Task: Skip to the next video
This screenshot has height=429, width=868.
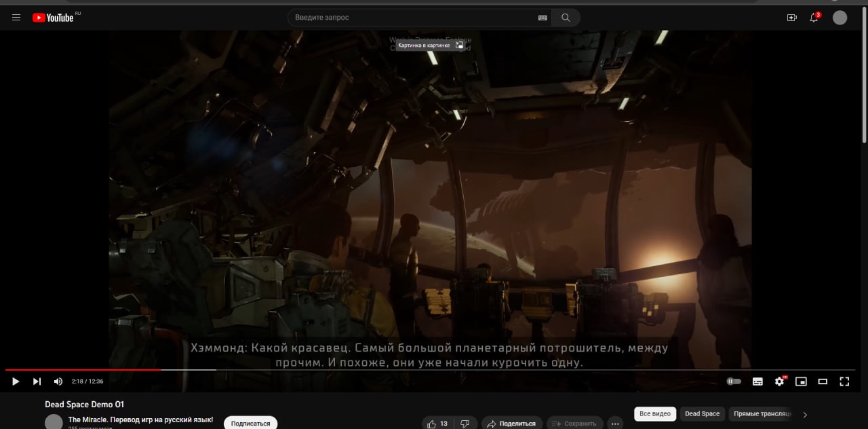Action: 37,381
